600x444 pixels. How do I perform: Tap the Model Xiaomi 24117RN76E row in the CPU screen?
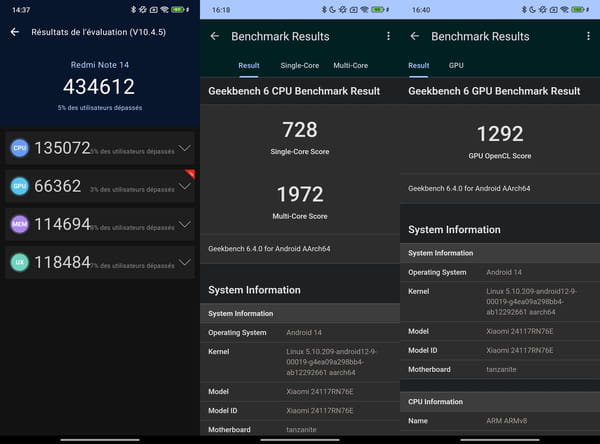tap(300, 392)
